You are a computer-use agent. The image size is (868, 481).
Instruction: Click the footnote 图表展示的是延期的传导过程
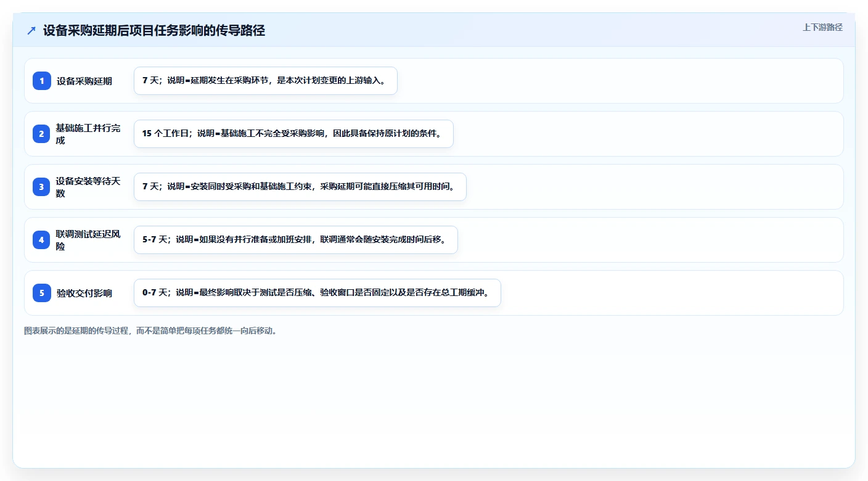coord(151,331)
